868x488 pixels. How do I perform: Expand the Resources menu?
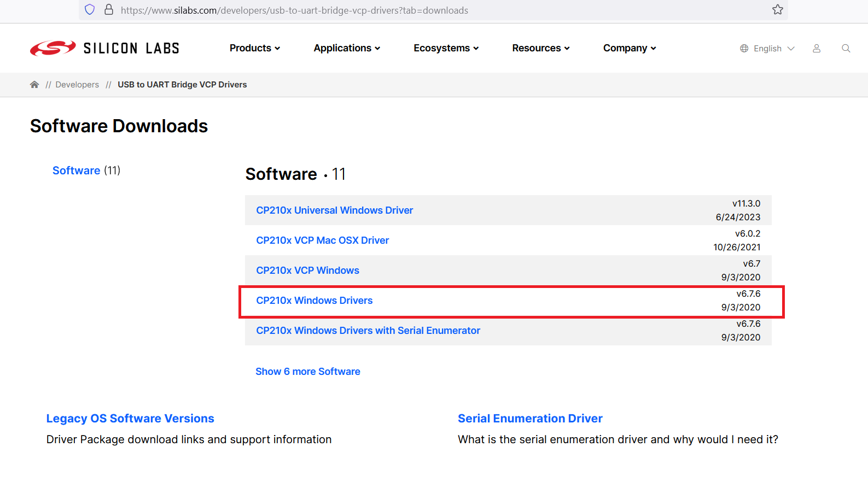click(541, 48)
